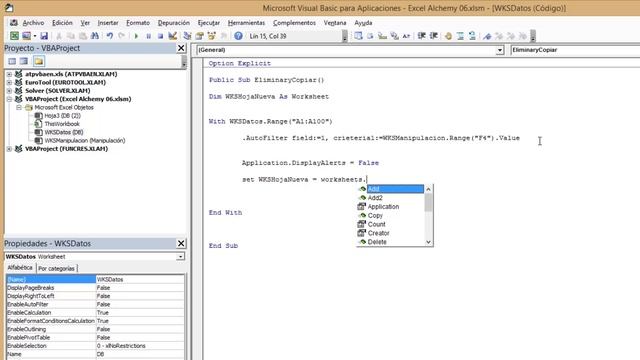This screenshot has height=360, width=640.
Task: Switch to the Por categorías properties tab
Action: point(56,269)
